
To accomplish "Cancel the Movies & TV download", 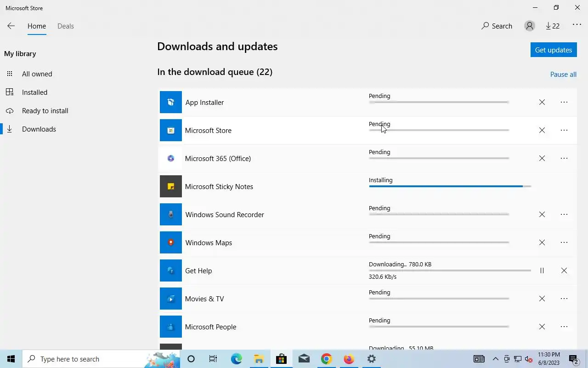I will click(542, 299).
